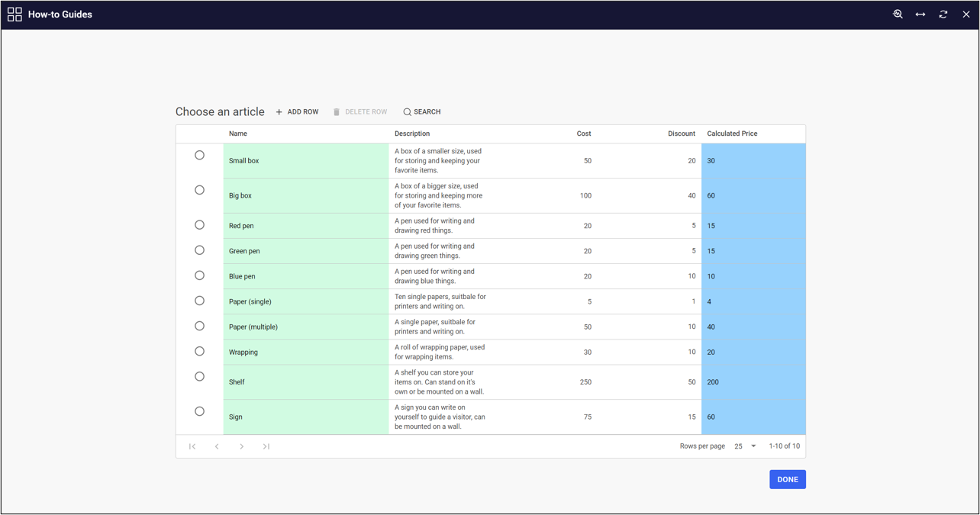
Task: Click the zoom magnifier icon in header
Action: (898, 14)
